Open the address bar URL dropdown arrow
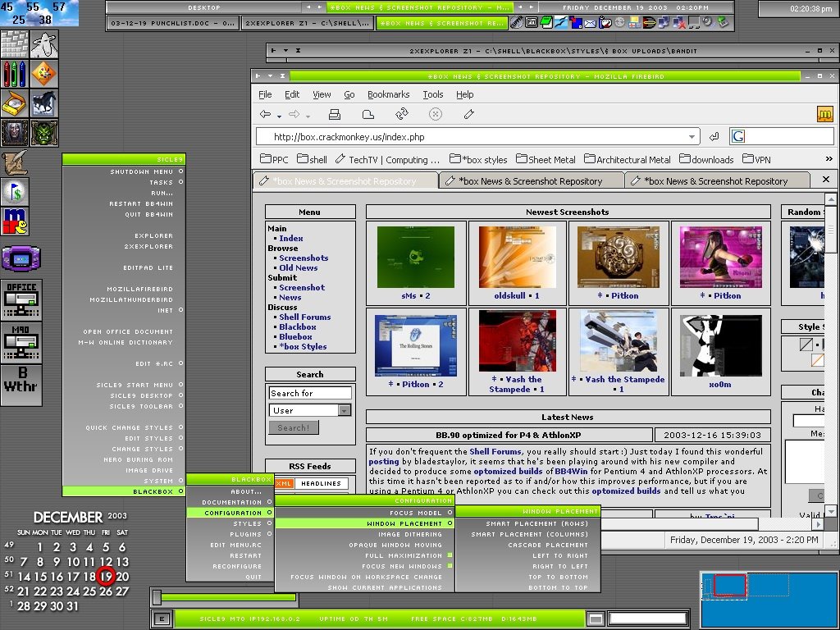840x630 pixels. click(692, 137)
